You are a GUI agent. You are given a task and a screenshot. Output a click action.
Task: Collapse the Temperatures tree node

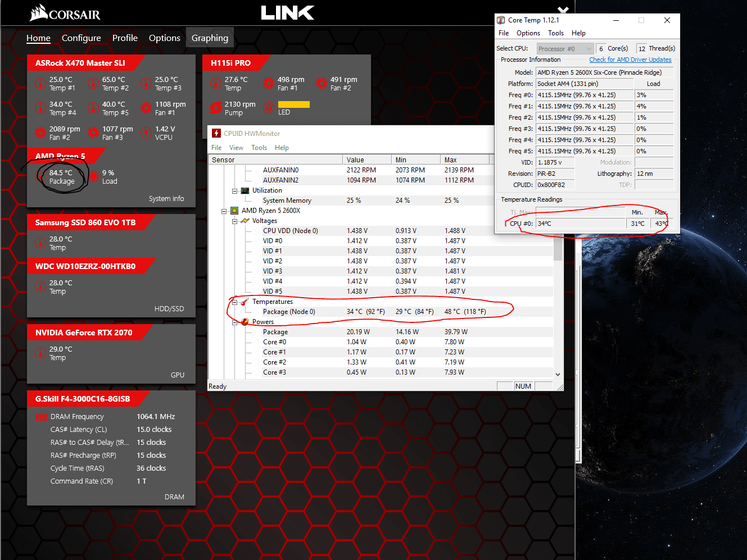234,302
